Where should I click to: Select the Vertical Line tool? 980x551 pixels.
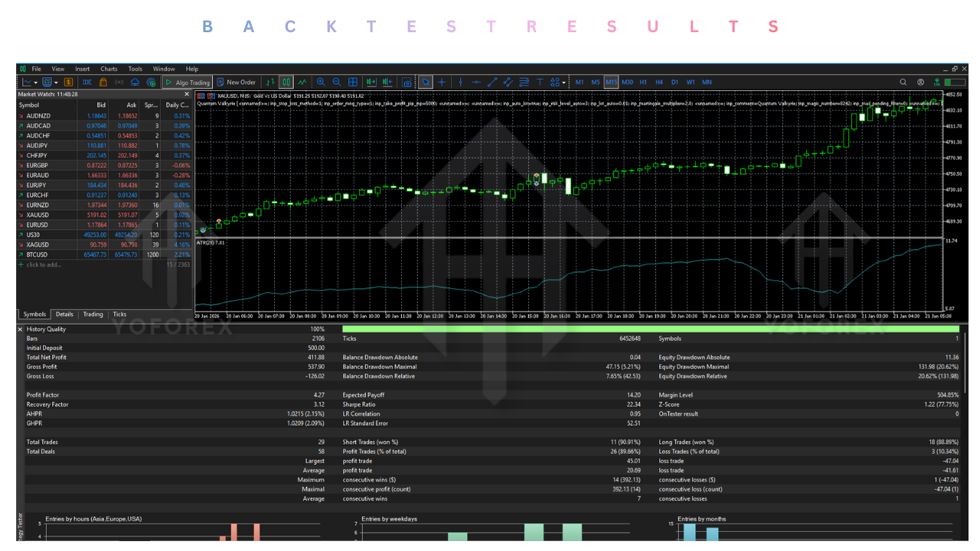[x=461, y=82]
